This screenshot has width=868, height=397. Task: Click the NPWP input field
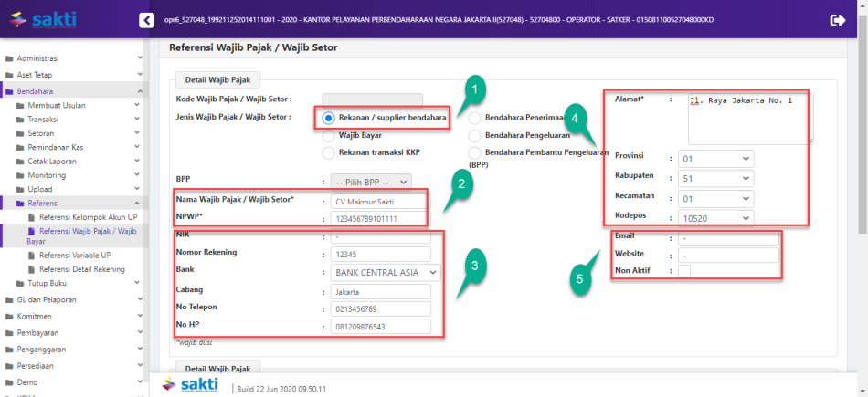(379, 218)
